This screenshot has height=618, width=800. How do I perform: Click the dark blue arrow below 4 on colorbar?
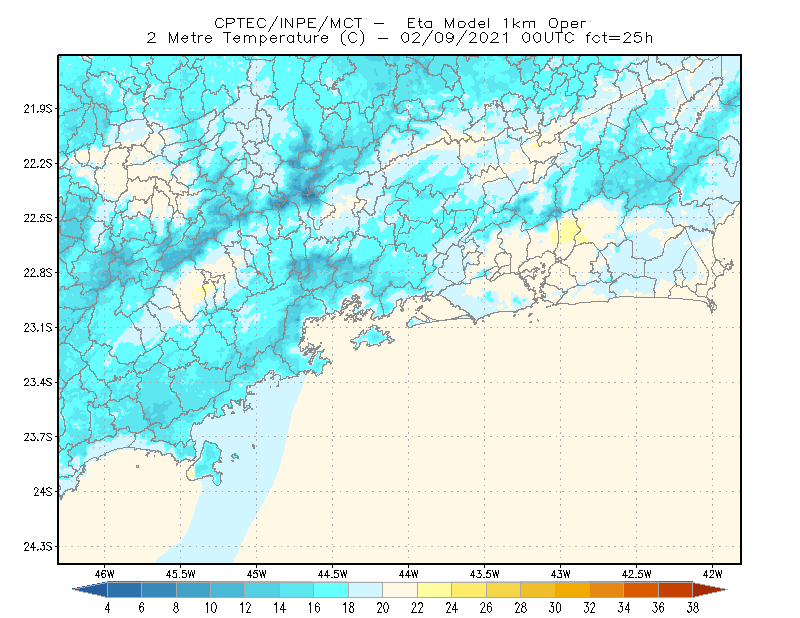[x=90, y=589]
